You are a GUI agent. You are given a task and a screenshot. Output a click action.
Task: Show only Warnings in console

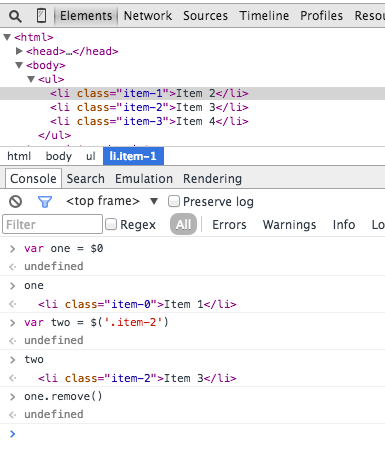pos(289,225)
